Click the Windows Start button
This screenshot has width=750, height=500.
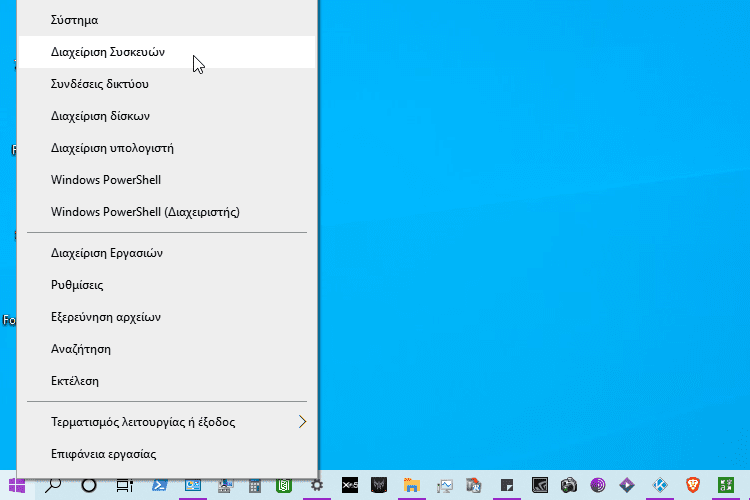pos(17,486)
